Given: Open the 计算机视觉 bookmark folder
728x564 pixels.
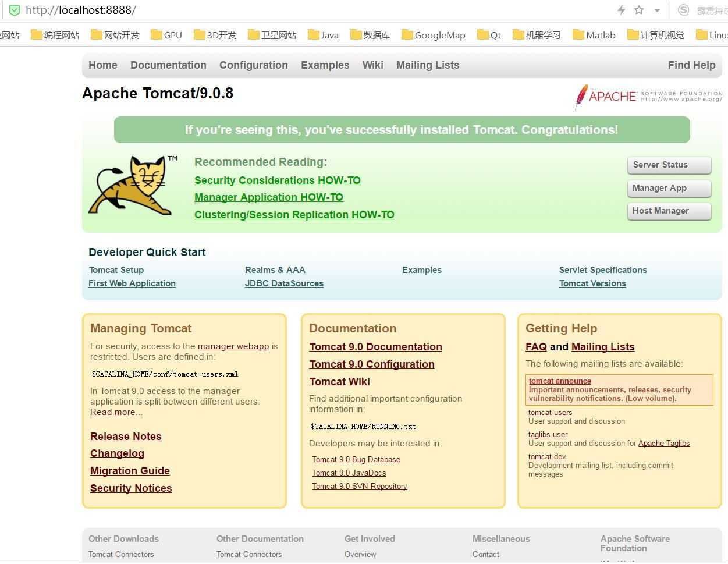Looking at the screenshot, I should click(656, 35).
